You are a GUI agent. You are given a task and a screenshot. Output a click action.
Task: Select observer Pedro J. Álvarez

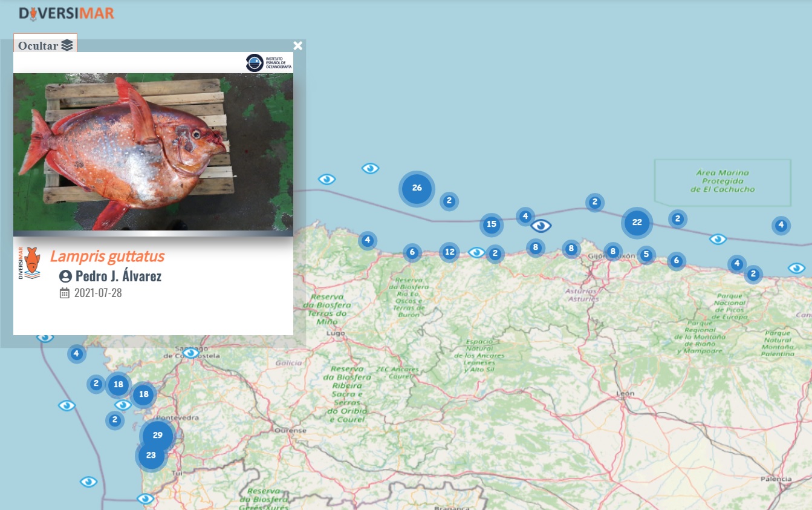tap(118, 276)
